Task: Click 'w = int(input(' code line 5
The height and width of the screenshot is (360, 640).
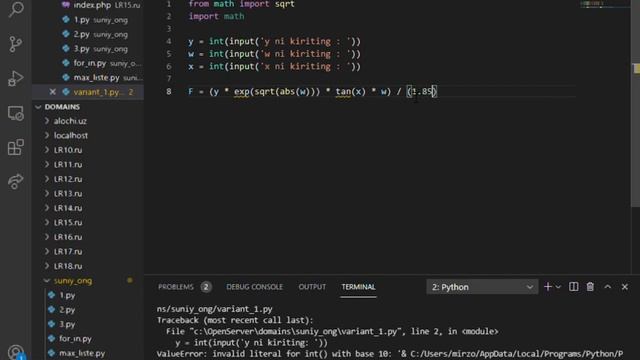Action: click(274, 54)
